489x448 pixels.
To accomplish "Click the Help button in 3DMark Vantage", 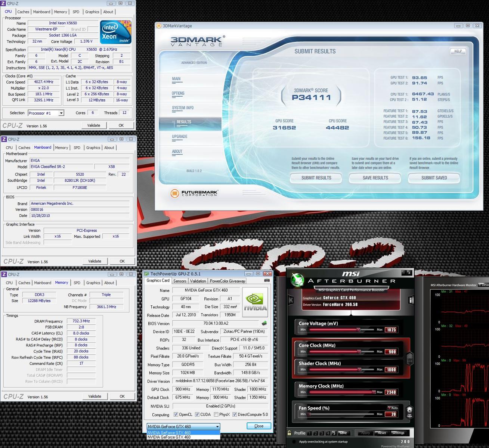I will (458, 51).
